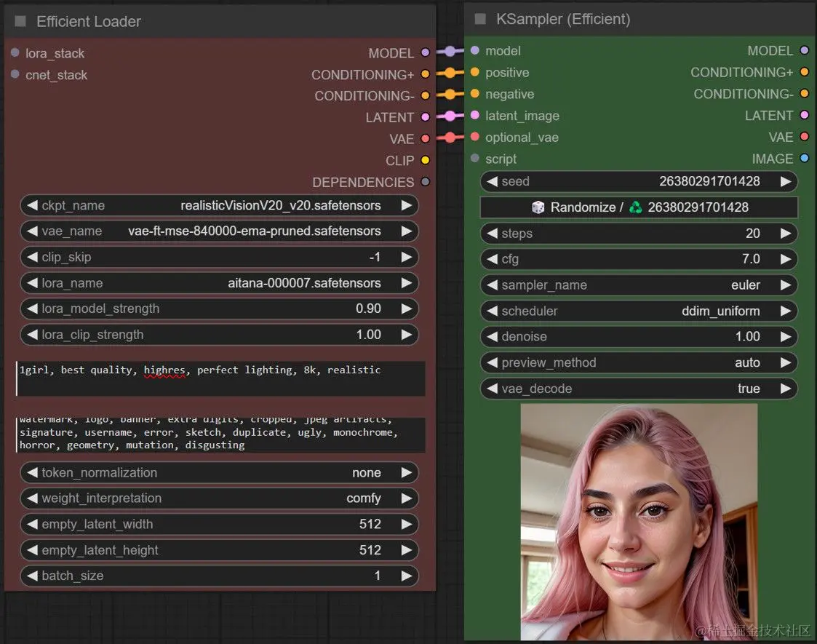Viewport: 817px width, 644px height.
Task: Click the KSampler VAE output socket
Action: pos(804,137)
